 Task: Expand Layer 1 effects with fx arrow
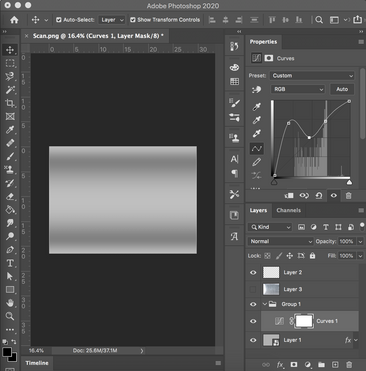(x=356, y=340)
